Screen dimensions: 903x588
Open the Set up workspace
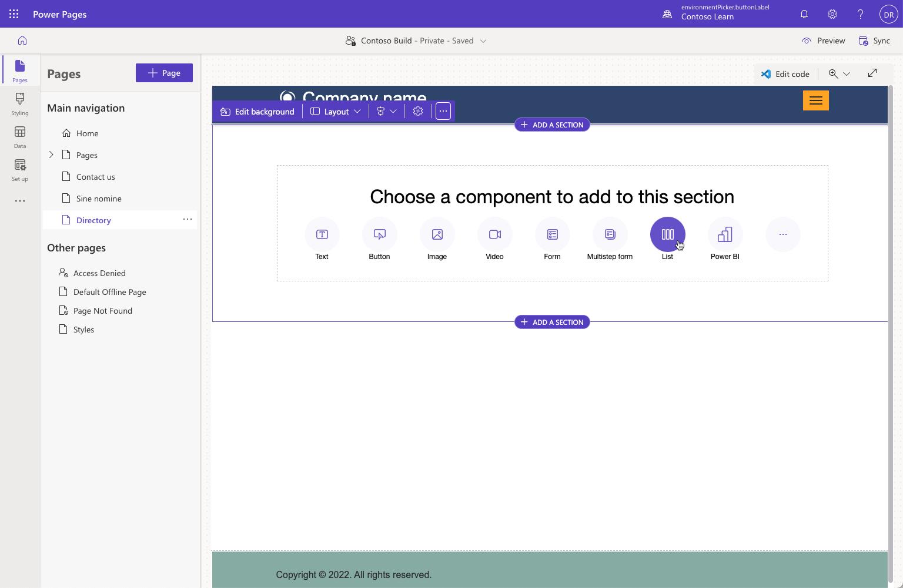[19, 169]
